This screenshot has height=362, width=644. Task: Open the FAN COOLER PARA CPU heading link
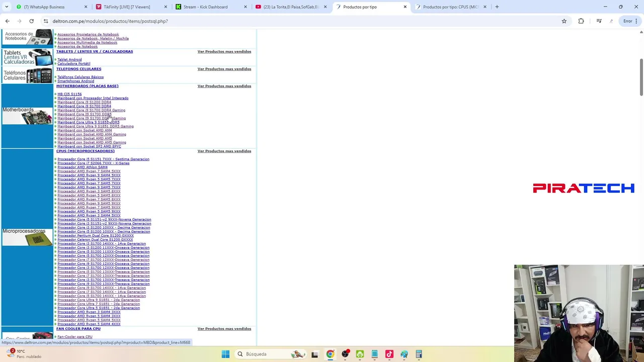click(x=78, y=329)
